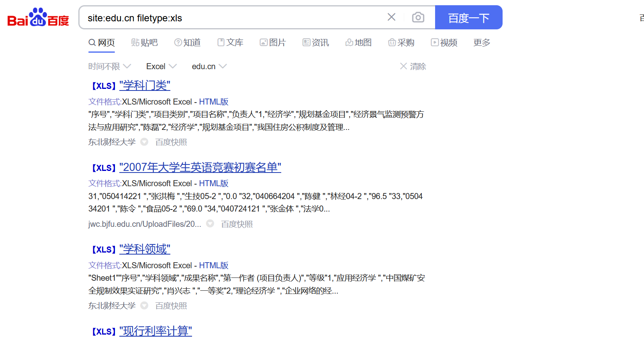Switch to the 知道 tab

click(x=187, y=43)
